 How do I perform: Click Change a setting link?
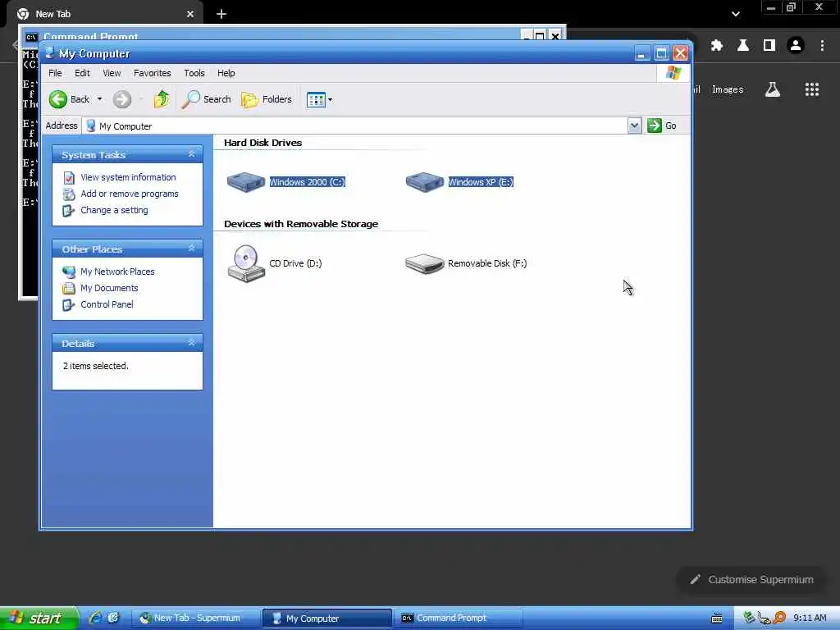click(114, 210)
